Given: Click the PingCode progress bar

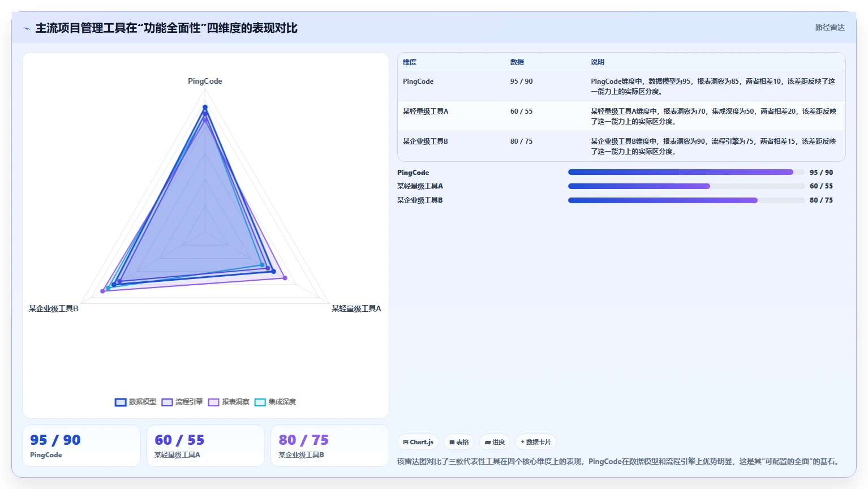Looking at the screenshot, I should point(686,172).
